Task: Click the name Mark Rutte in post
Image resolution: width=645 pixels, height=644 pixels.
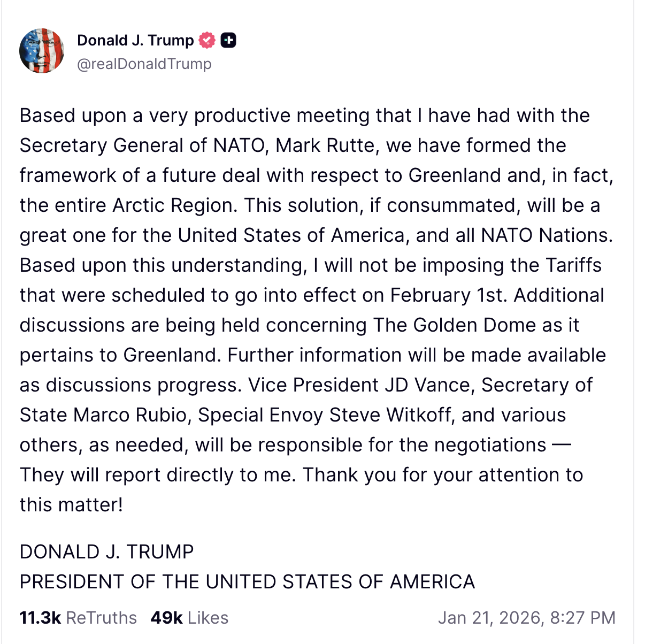Action: coord(325,145)
